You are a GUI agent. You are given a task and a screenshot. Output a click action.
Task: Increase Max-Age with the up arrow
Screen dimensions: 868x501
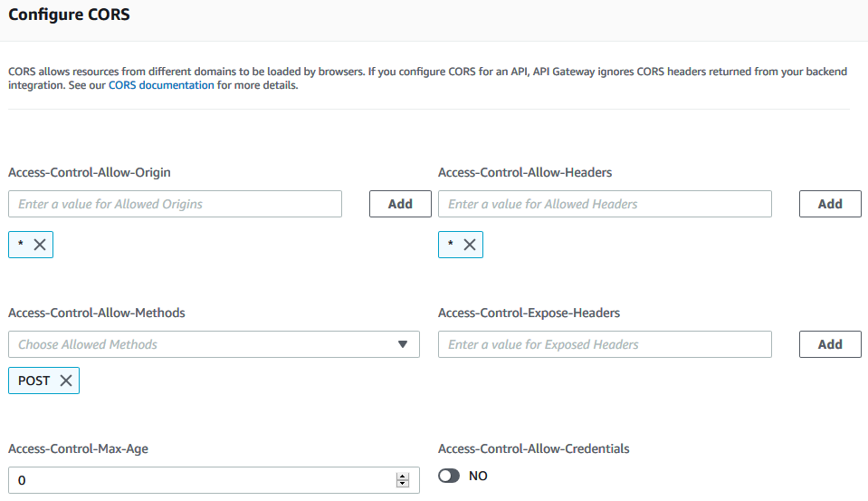pyautogui.click(x=403, y=477)
